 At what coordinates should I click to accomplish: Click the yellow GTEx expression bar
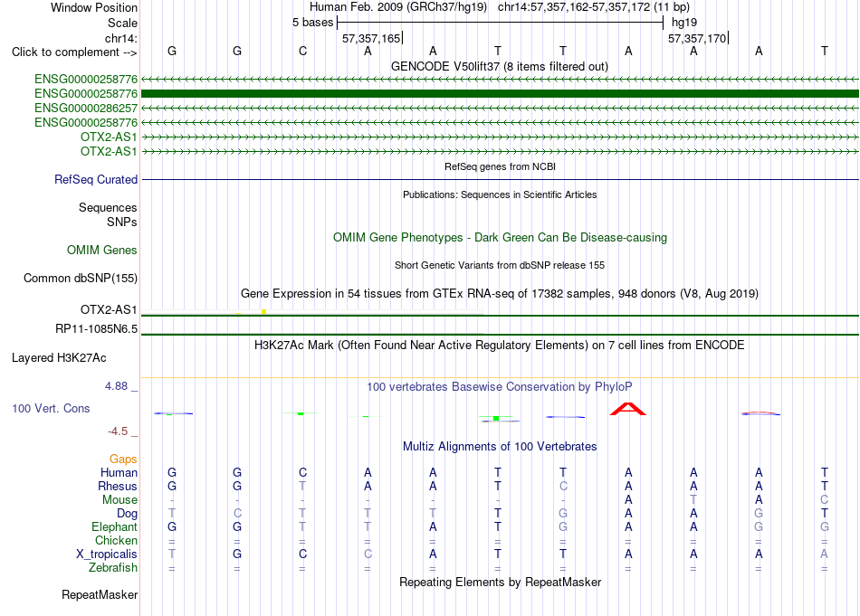263,312
